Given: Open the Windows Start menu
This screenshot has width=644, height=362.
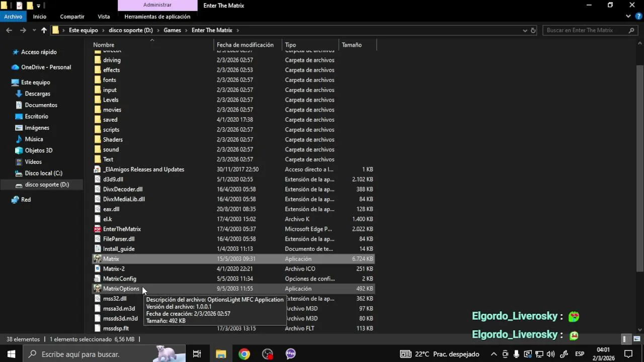Looking at the screenshot, I should pyautogui.click(x=11, y=354).
